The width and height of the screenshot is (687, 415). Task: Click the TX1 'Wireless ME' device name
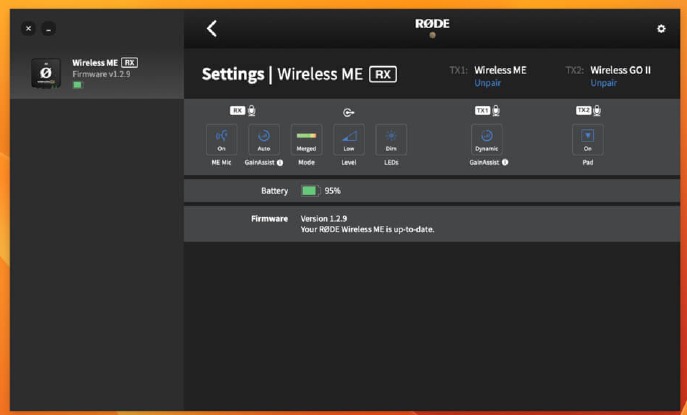[500, 70]
